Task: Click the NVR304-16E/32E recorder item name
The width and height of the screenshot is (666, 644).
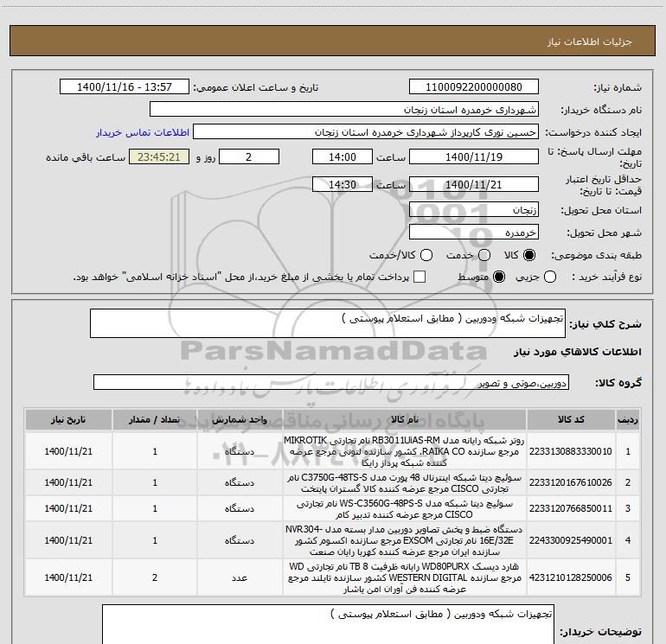Action: [405, 540]
